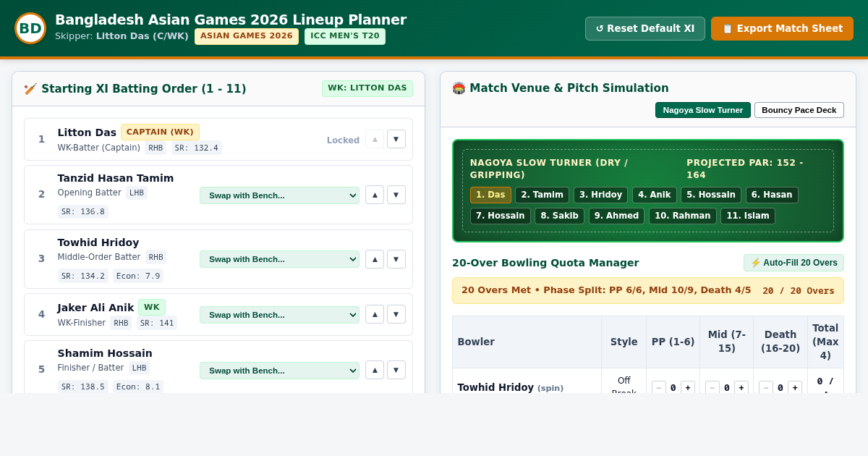Decrease Towhid Hridoy's powerplay overs

(659, 388)
